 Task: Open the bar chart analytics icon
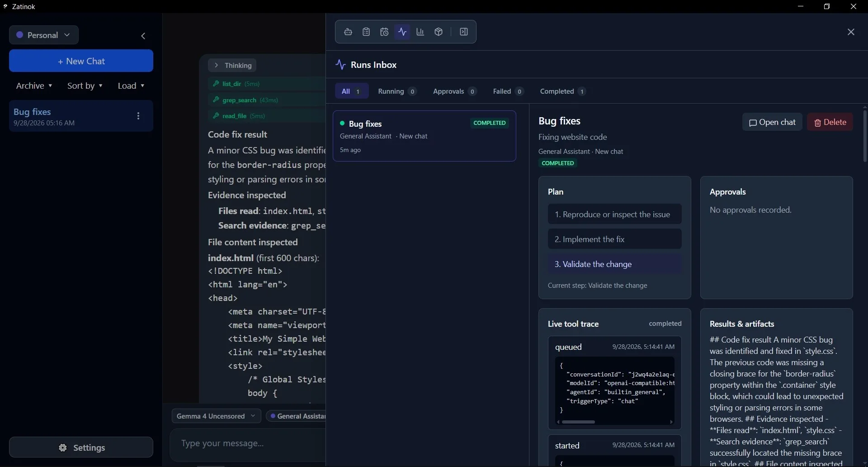(420, 32)
